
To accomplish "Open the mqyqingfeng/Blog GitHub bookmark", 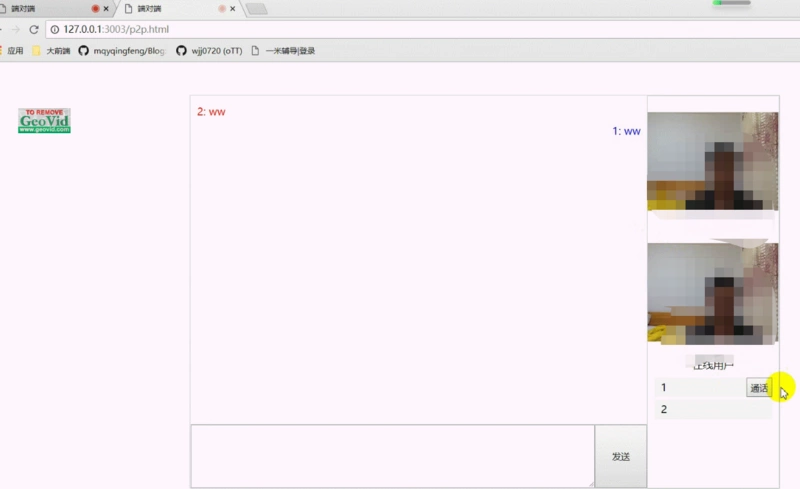I will (x=122, y=51).
